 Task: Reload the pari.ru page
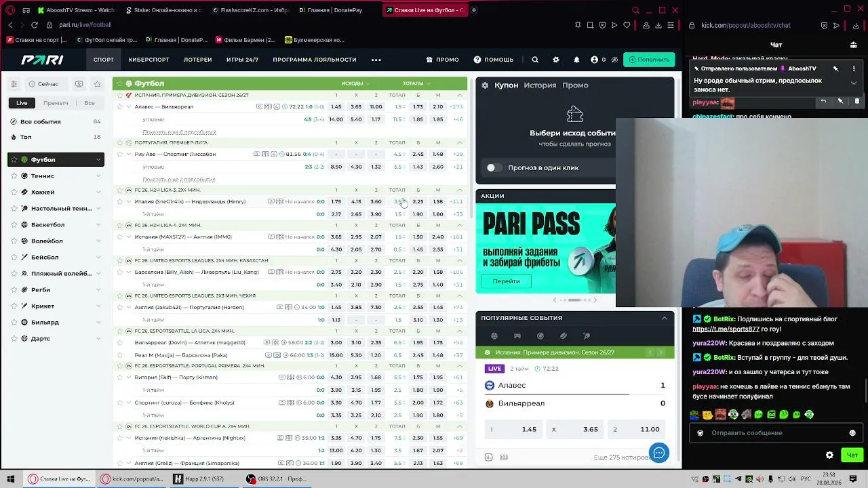click(35, 25)
